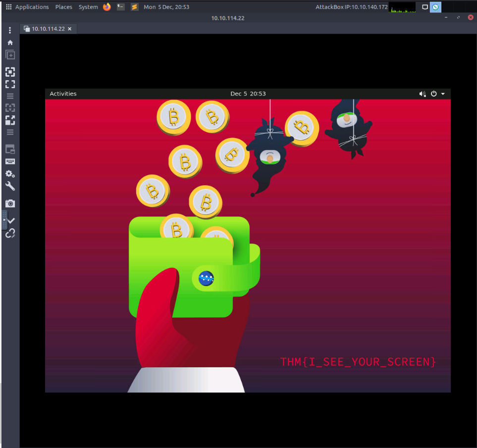Launch Sublime Text from top panel

(134, 7)
